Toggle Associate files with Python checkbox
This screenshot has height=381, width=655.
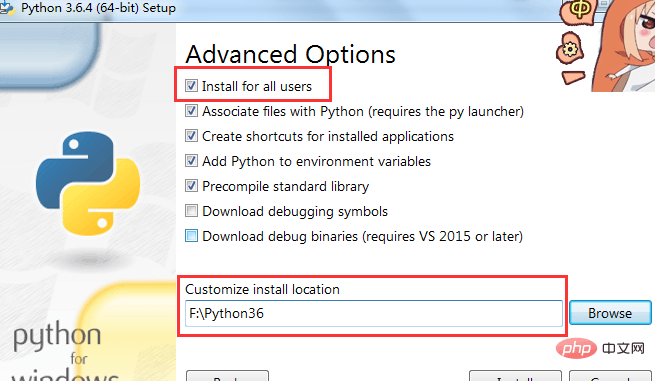191,111
